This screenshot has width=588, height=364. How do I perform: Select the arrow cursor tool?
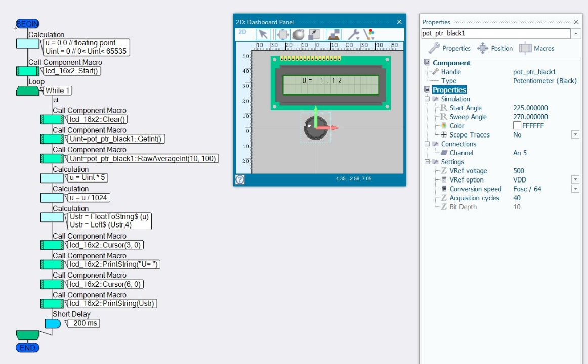click(x=263, y=34)
